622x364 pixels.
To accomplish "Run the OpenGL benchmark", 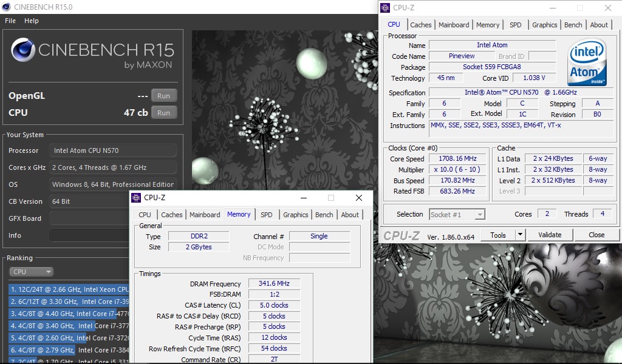I will (163, 96).
